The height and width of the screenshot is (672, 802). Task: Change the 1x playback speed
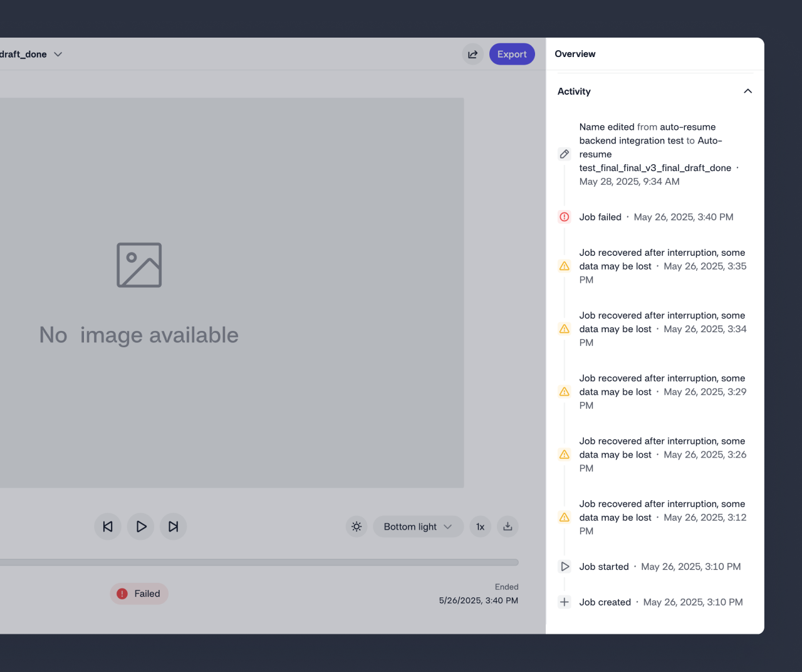click(x=481, y=527)
